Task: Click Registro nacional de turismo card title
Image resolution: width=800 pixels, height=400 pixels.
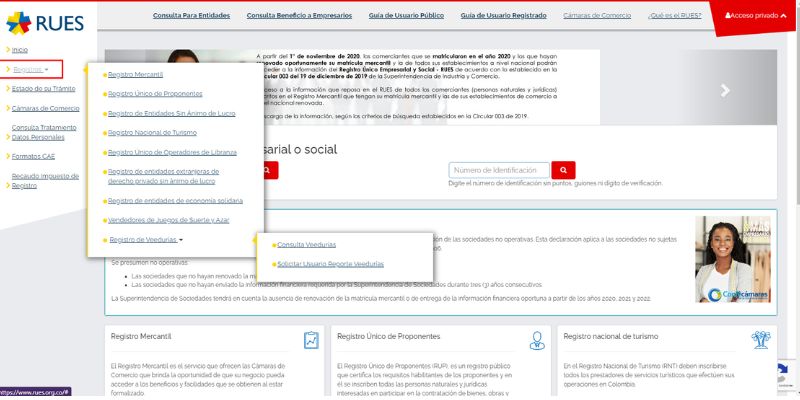Action: pos(611,336)
